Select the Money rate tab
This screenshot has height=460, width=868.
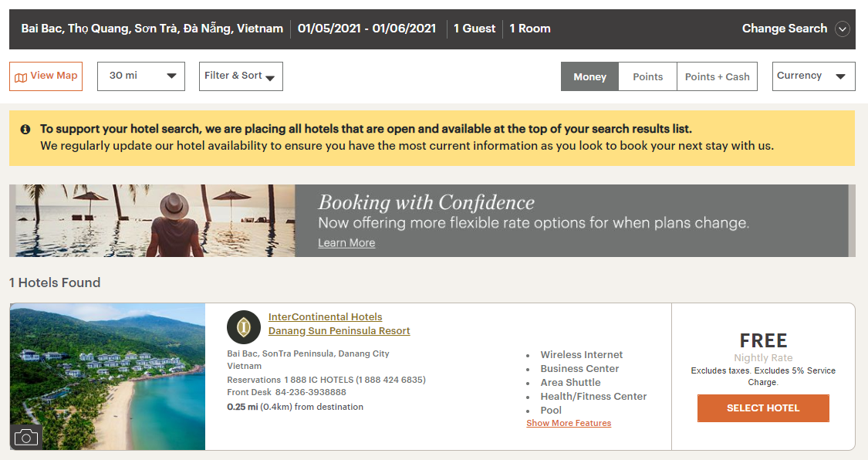589,76
